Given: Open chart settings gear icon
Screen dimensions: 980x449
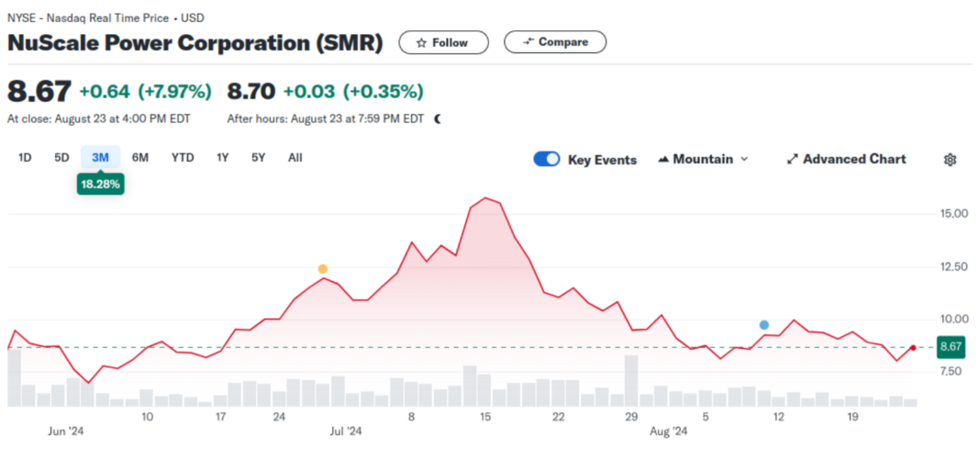Looking at the screenshot, I should coord(950,160).
